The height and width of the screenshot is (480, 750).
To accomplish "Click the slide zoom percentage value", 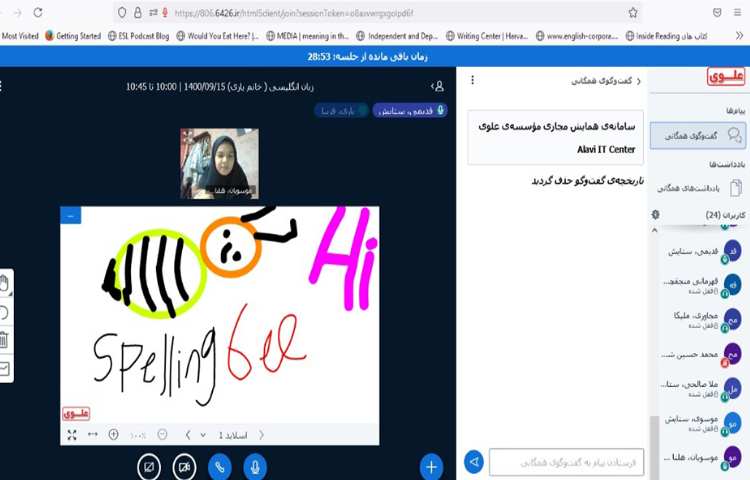I will coord(138,435).
